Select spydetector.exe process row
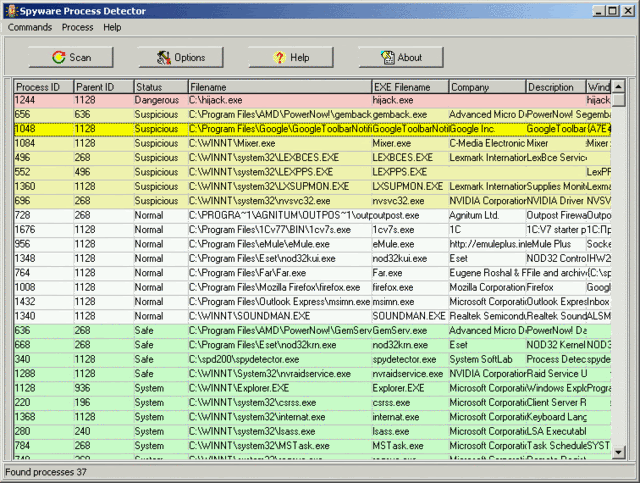Screen dimensions: 640x483 pos(312,359)
